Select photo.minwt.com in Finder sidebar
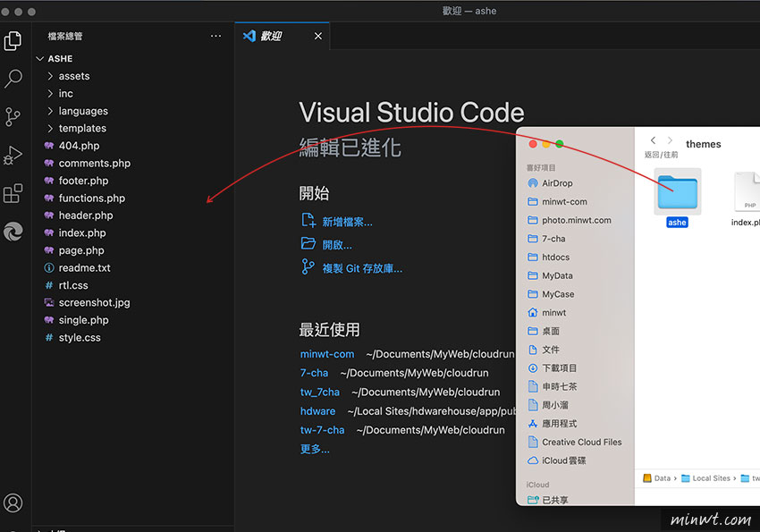The image size is (760, 532). tap(577, 220)
